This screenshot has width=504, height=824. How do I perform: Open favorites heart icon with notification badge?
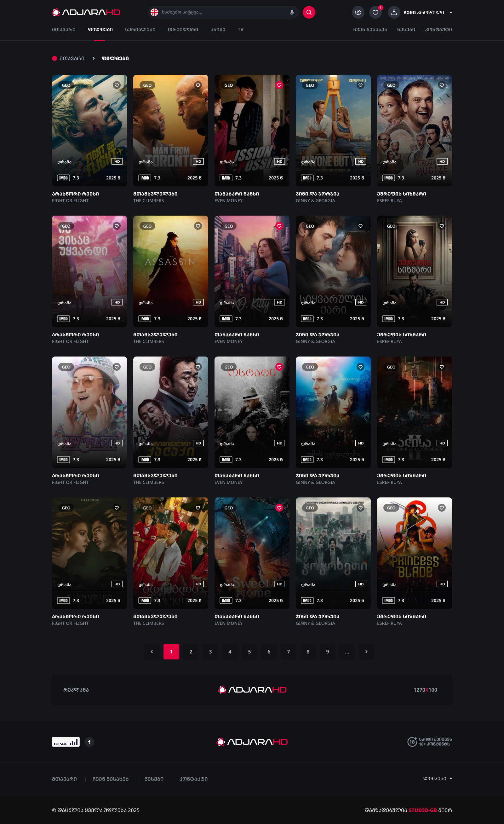[x=375, y=12]
